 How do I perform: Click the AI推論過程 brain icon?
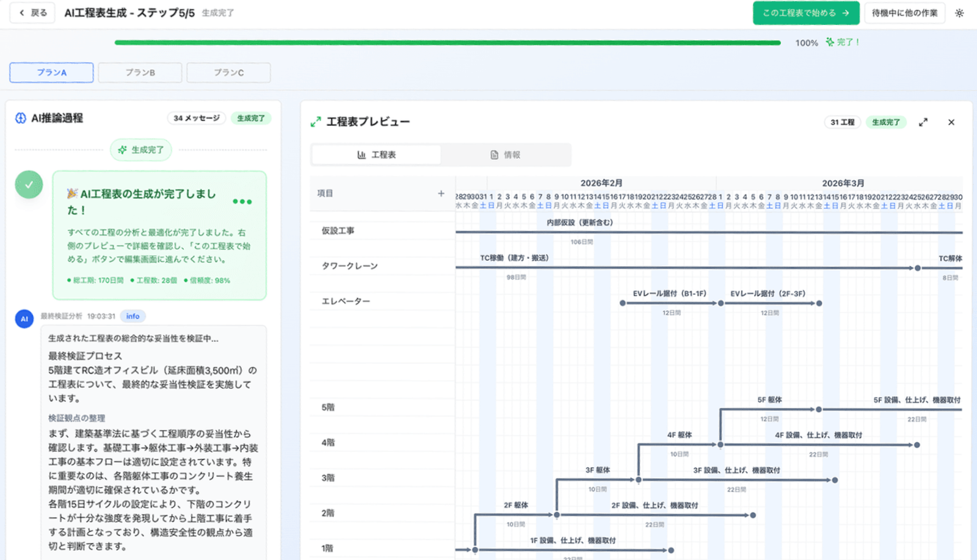(x=21, y=118)
